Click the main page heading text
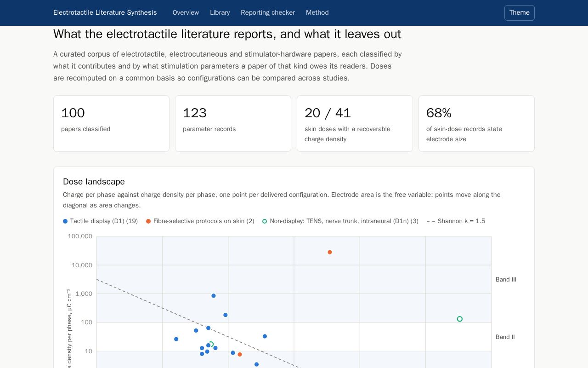Screen dimensions: 588x368 click(227, 34)
